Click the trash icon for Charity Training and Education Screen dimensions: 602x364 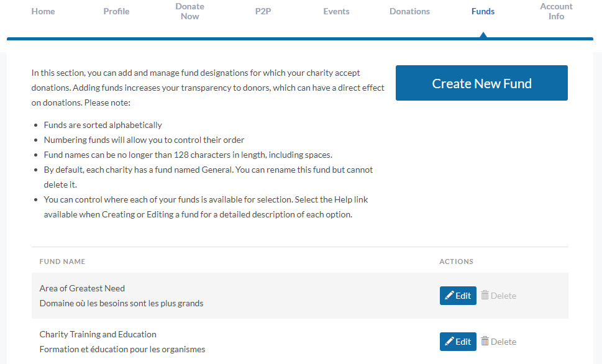point(485,341)
